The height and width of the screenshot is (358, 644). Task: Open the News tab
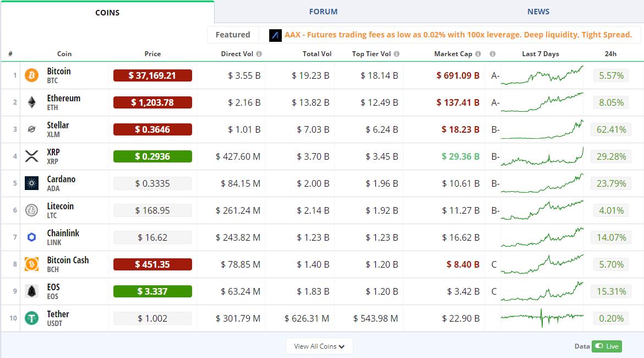538,12
